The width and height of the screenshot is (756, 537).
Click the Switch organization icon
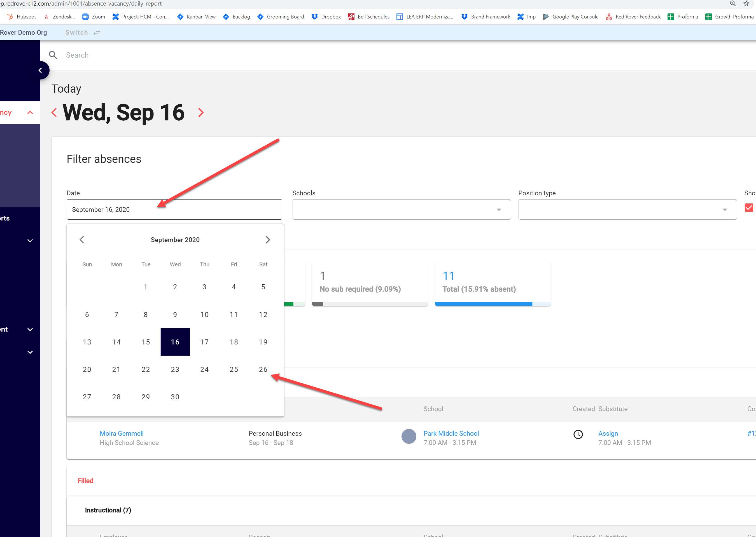click(97, 32)
